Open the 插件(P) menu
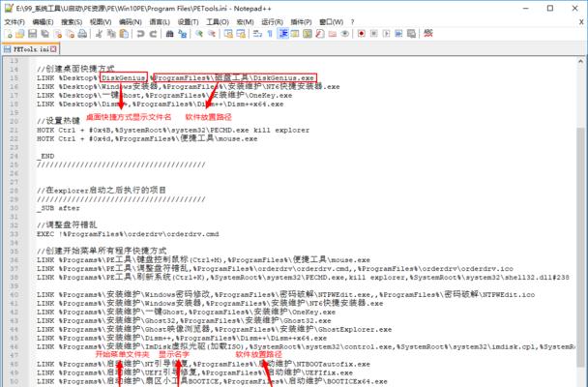This screenshot has width=588, height=387. pos(301,22)
